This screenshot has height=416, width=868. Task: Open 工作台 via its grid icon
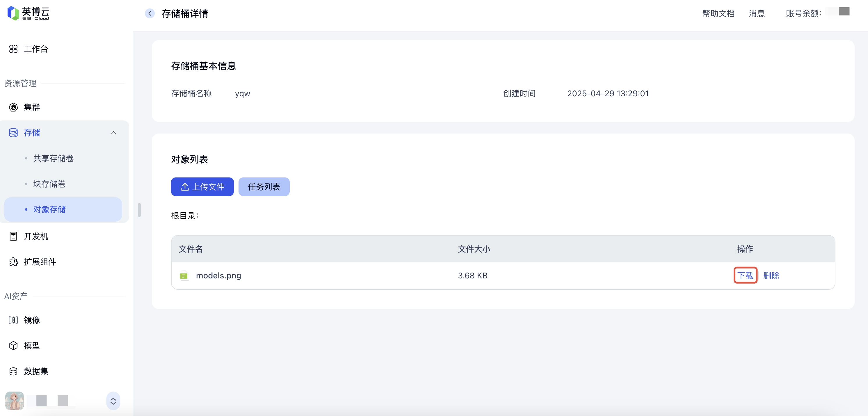pos(13,49)
